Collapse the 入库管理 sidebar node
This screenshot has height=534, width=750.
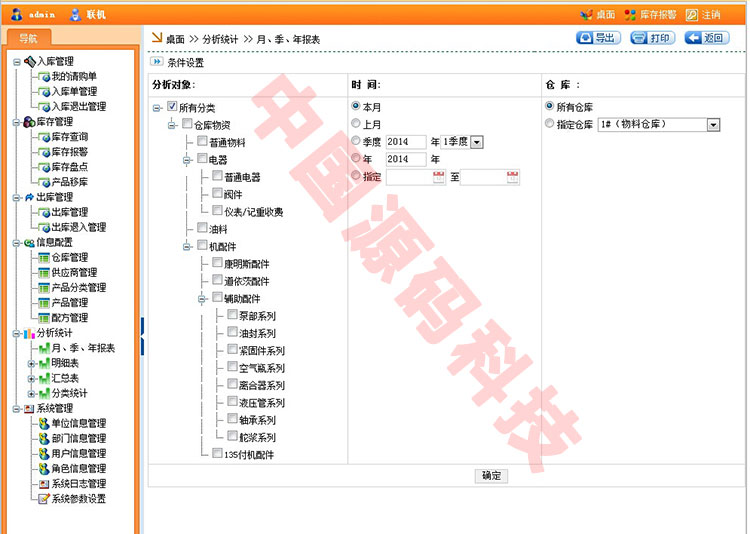17,62
